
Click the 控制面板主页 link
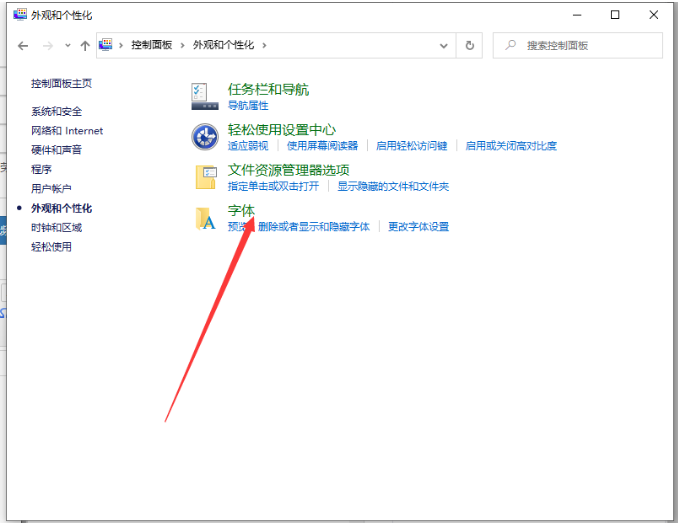[61, 83]
